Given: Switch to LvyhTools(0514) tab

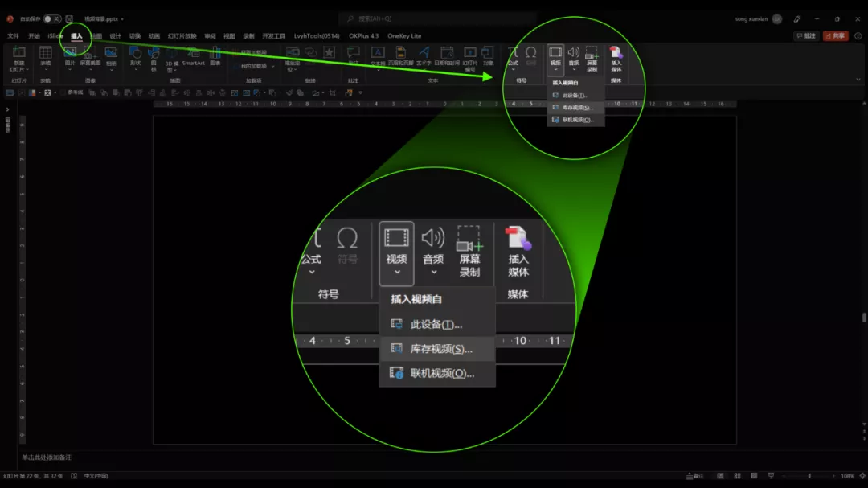Looking at the screenshot, I should 317,36.
